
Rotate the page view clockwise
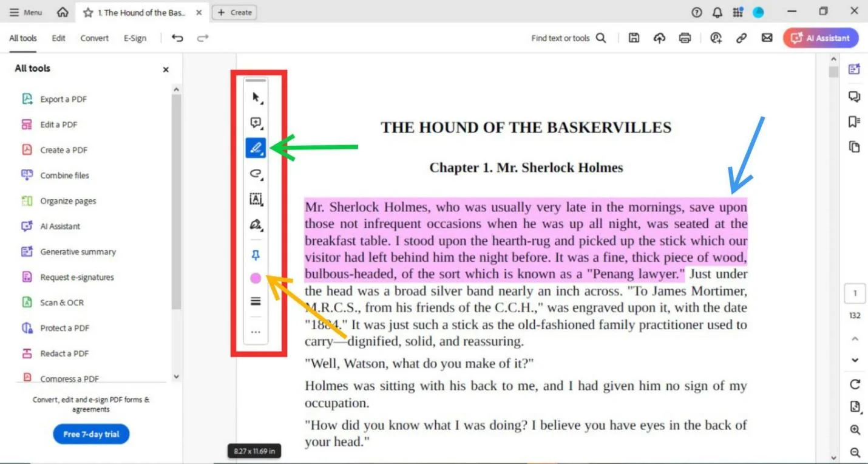[855, 384]
